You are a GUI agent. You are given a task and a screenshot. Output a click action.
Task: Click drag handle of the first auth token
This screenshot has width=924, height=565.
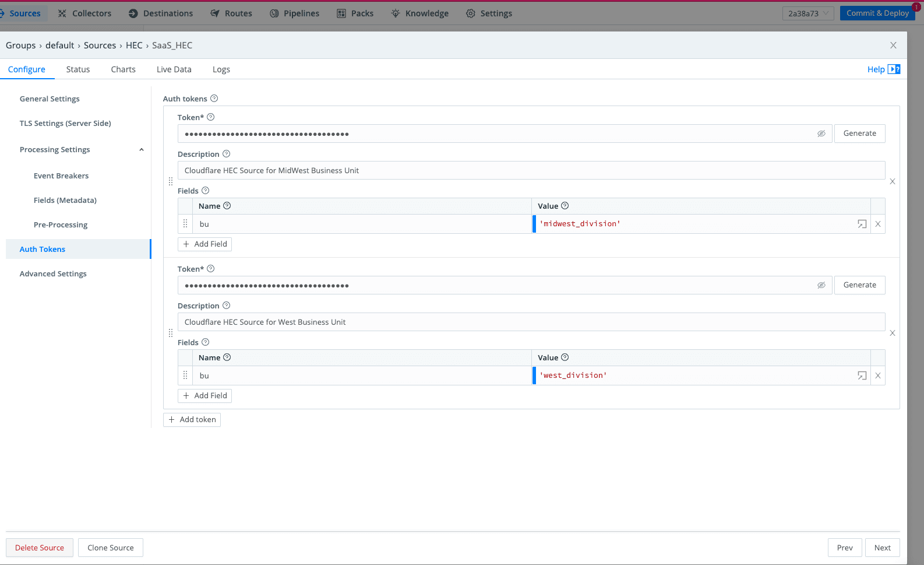tap(171, 181)
